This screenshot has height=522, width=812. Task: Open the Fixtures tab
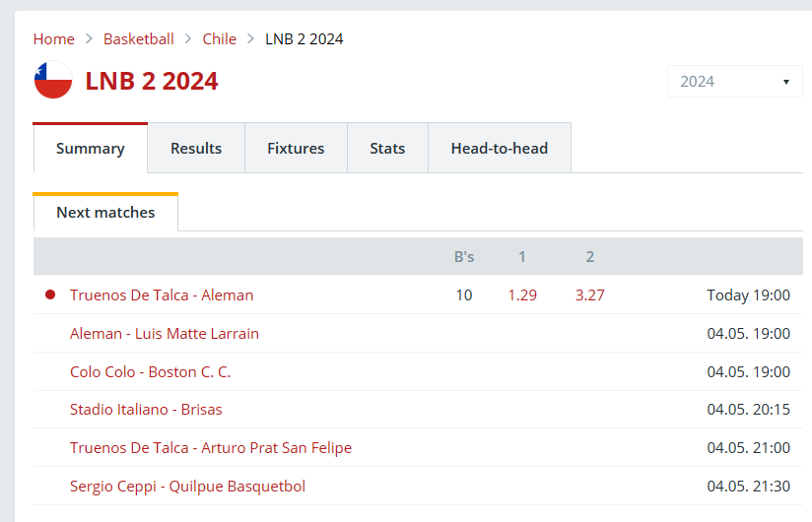[x=296, y=149]
